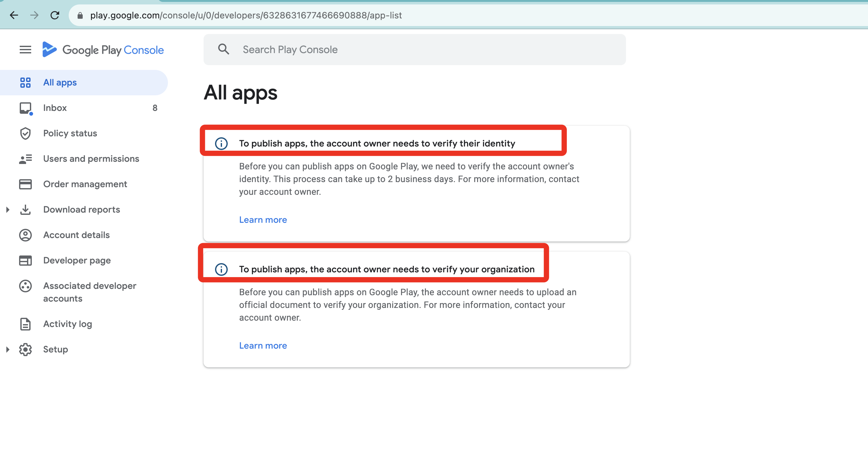Click the Search Play Console field
Screen dimensions: 868x463
click(x=425, y=50)
